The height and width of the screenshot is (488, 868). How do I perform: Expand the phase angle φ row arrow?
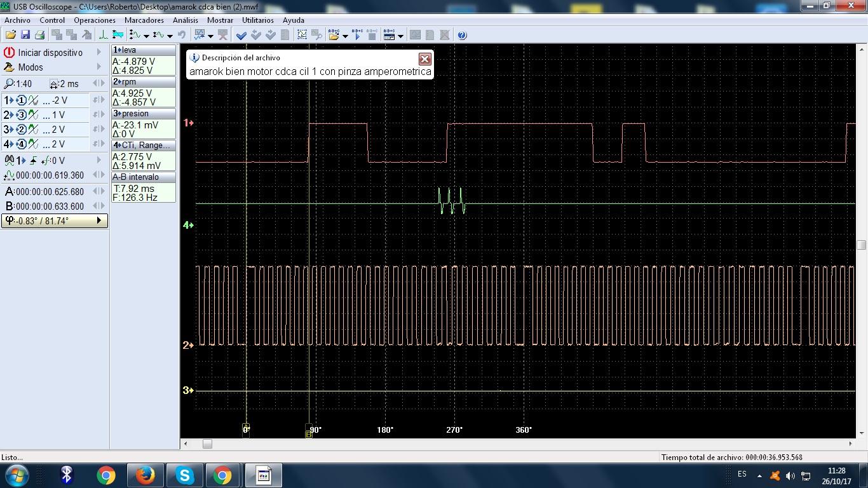[98, 220]
